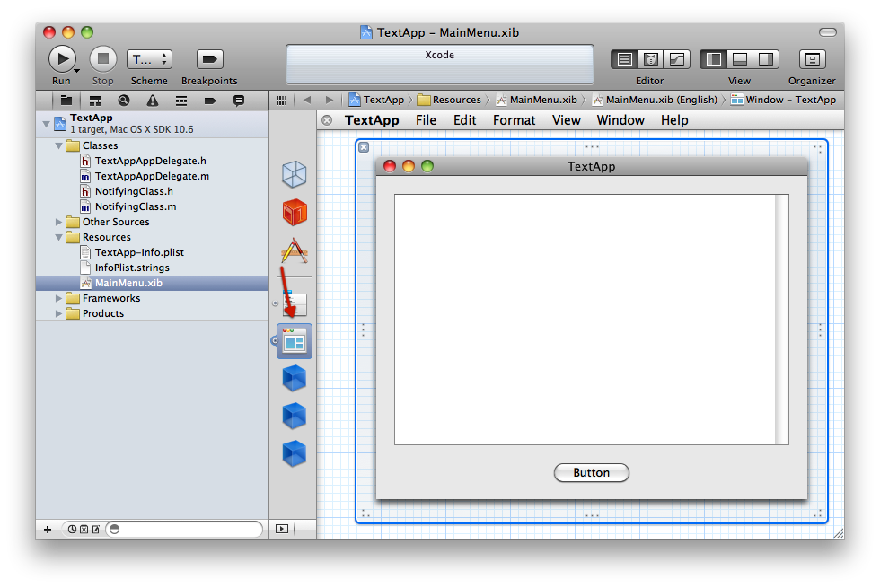This screenshot has width=880, height=588.
Task: Close the menu bar editor
Action: [327, 120]
